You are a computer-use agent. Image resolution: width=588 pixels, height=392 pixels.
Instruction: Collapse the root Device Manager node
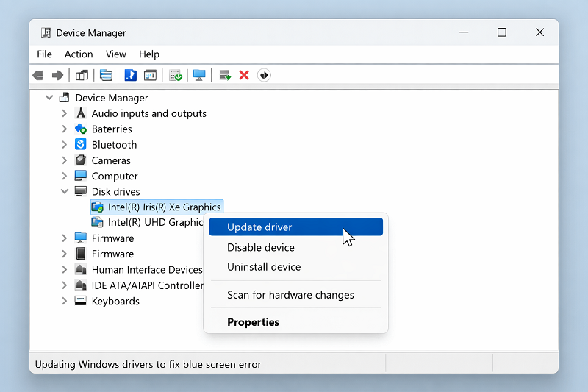tap(49, 98)
